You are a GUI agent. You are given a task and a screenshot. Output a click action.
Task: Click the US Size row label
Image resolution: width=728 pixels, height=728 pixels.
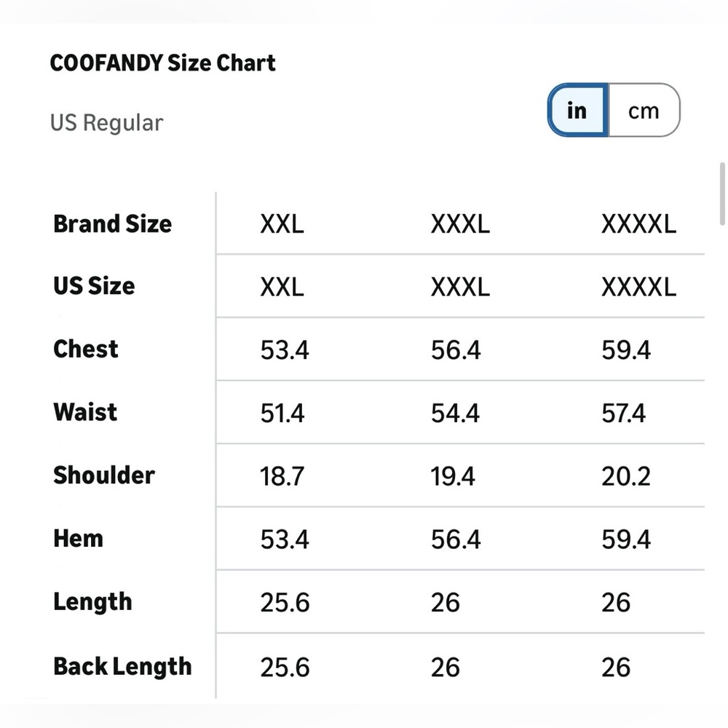94,286
